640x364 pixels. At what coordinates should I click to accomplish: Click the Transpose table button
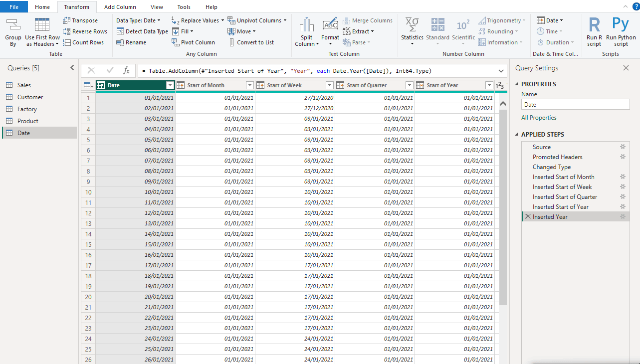(x=80, y=20)
